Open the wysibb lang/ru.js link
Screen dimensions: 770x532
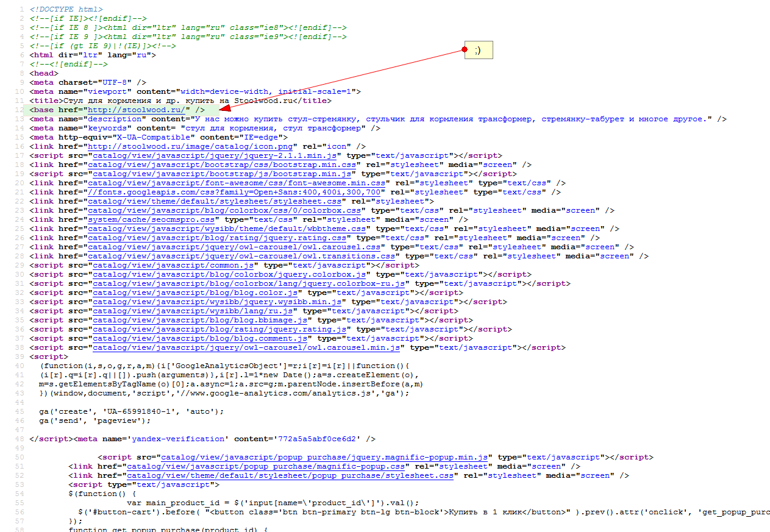click(193, 311)
